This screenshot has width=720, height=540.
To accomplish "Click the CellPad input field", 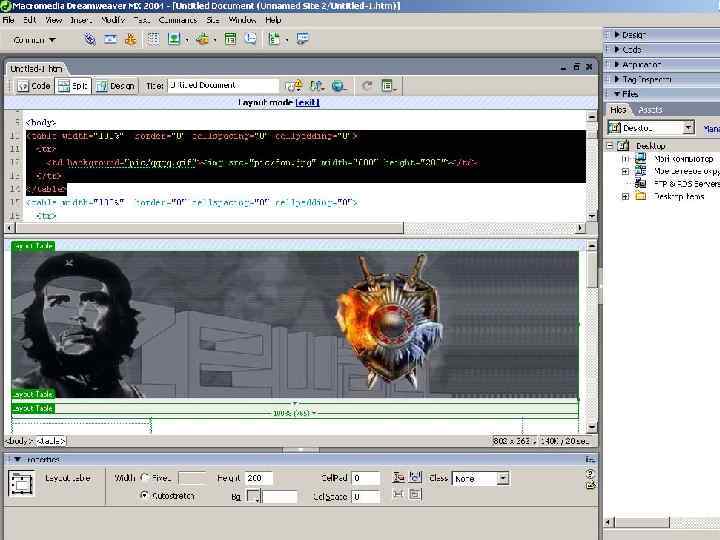I will pyautogui.click(x=366, y=478).
